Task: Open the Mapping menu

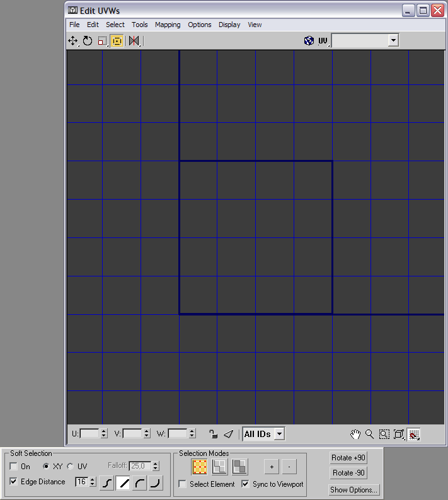Action: coord(167,25)
